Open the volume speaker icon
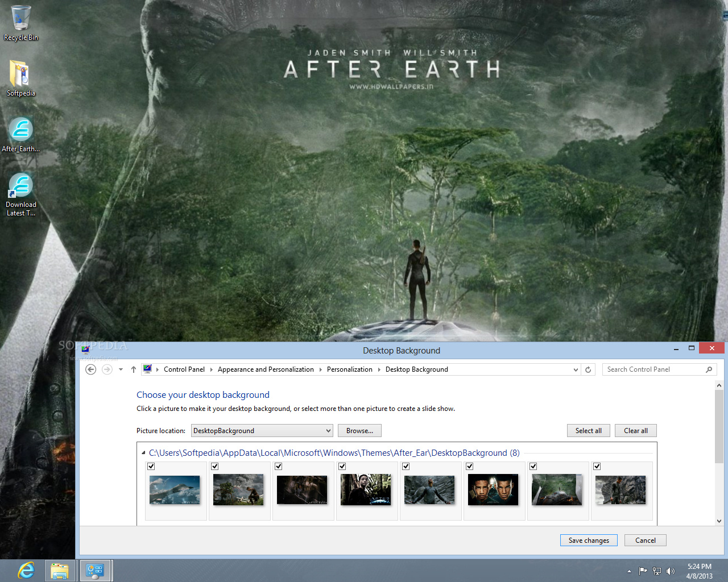The height and width of the screenshot is (582, 728). [x=671, y=571]
